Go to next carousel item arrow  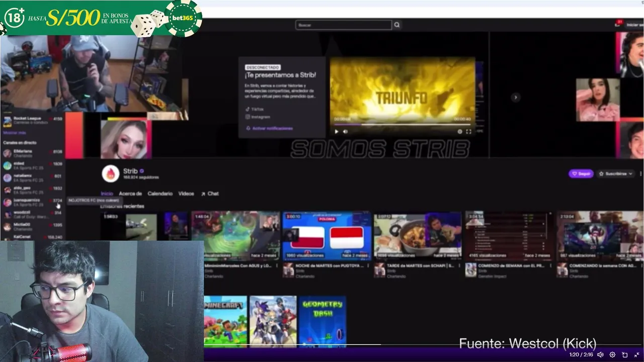click(515, 98)
